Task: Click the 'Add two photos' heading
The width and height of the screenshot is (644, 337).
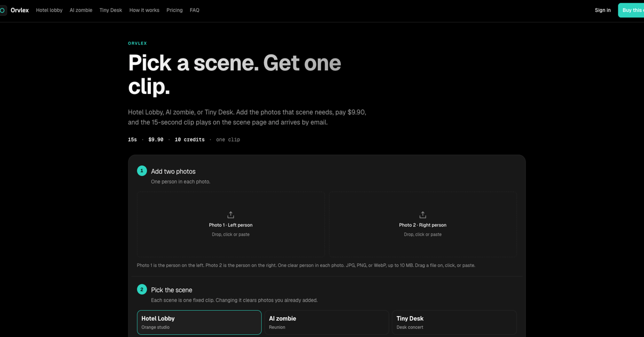Action: [x=173, y=171]
